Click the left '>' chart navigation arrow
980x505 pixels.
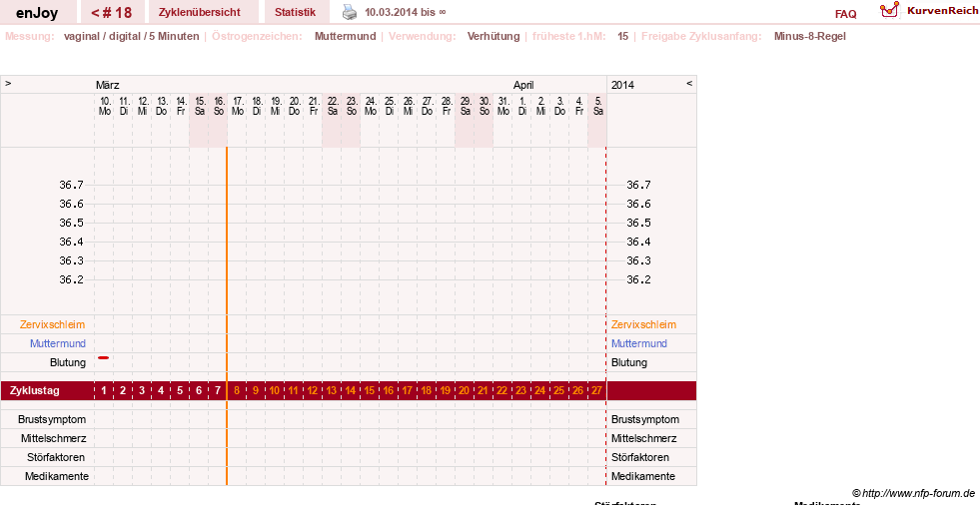8,83
